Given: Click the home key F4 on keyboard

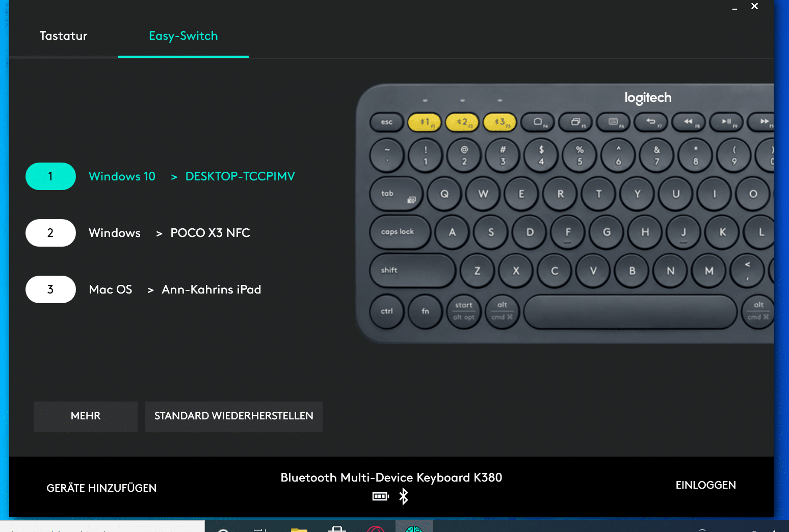Looking at the screenshot, I should (x=538, y=122).
